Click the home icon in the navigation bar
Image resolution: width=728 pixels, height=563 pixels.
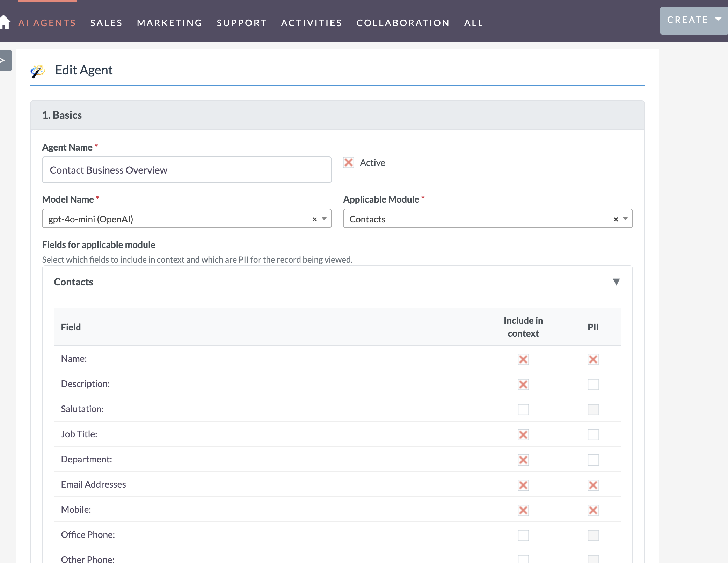(x=6, y=22)
